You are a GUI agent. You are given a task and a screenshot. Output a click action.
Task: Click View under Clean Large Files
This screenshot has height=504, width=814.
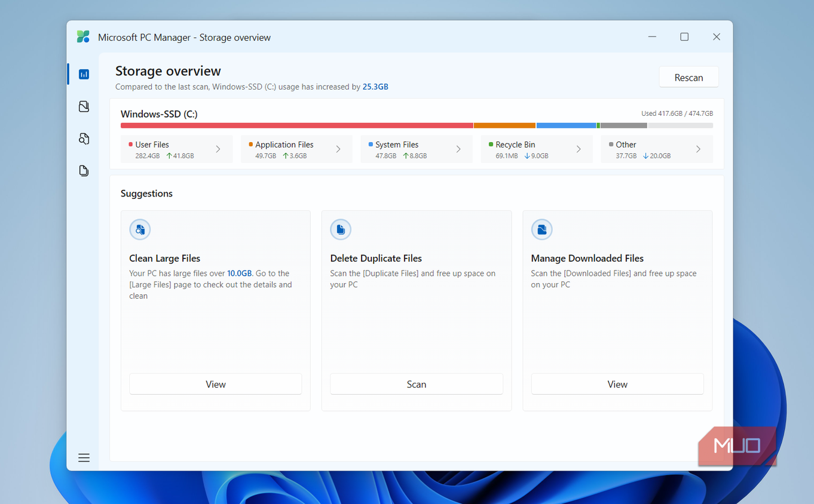tap(216, 384)
